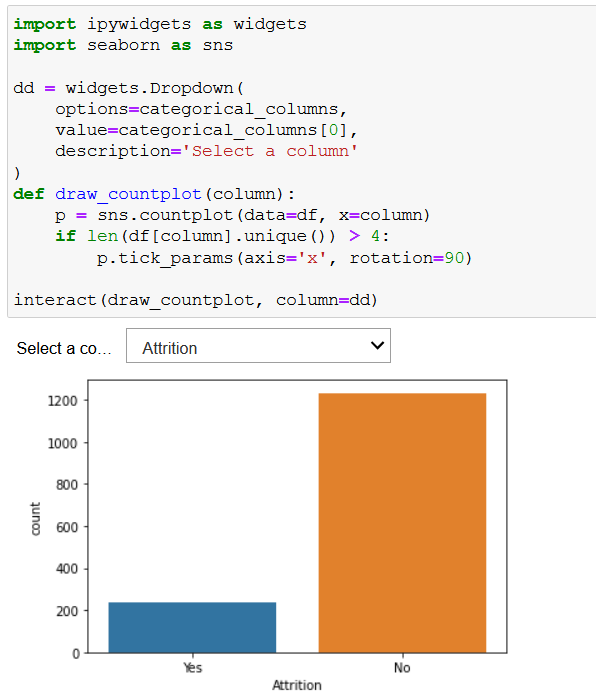Click the 'Yes' x-axis tick label
The width and height of the screenshot is (596, 692).
click(x=192, y=668)
